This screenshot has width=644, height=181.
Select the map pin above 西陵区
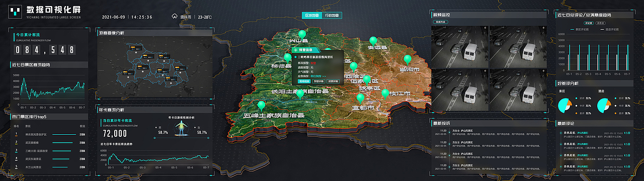coord(353,67)
